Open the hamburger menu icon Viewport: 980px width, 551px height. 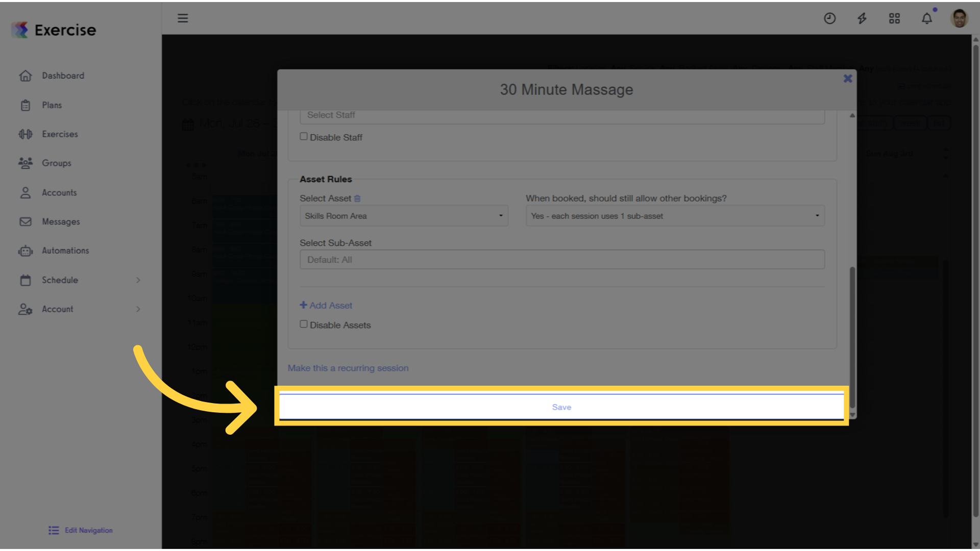pyautogui.click(x=183, y=18)
